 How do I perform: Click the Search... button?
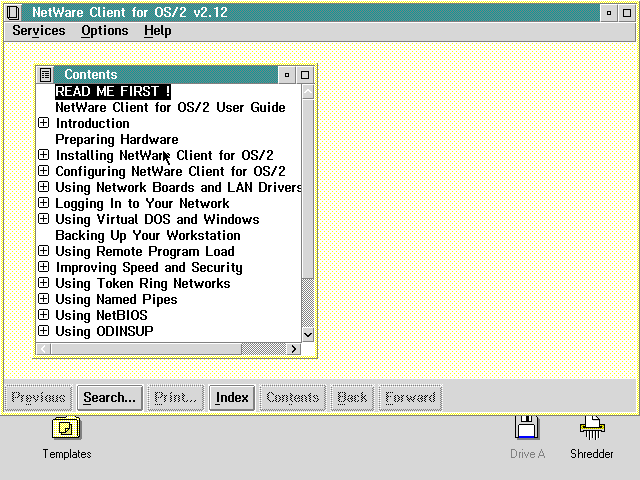109,397
